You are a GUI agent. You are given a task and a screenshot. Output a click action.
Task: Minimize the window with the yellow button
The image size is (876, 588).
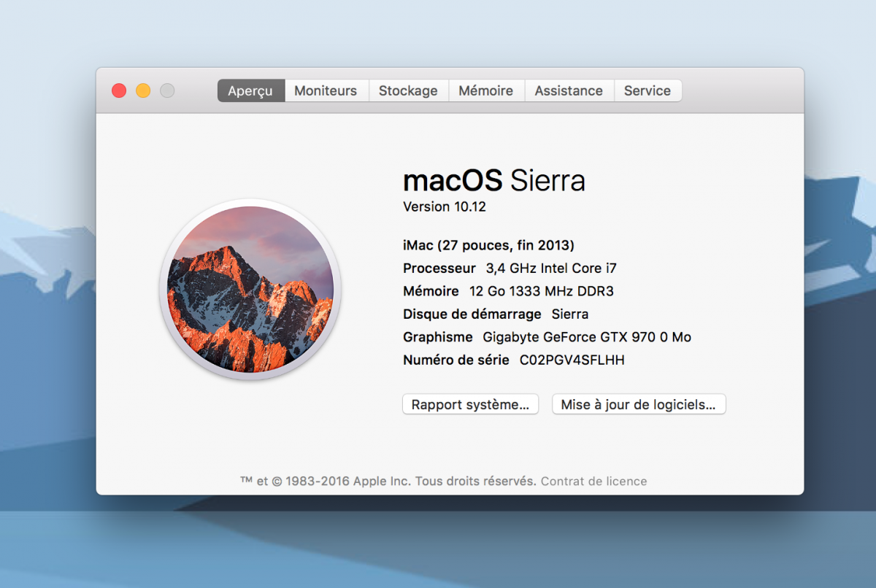pos(143,90)
